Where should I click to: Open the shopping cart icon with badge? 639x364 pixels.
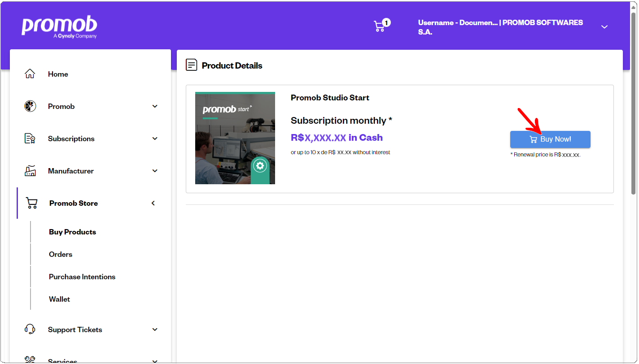381,26
